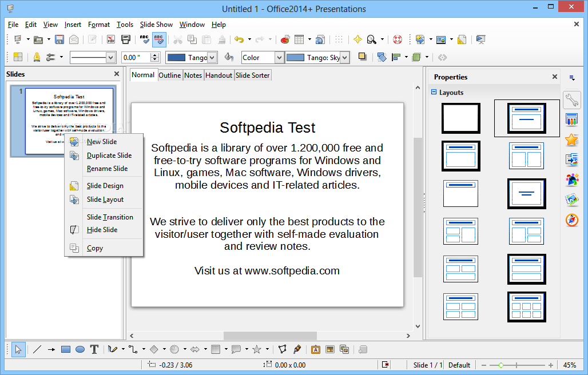
Task: Open Area fill bucket icon
Action: click(229, 57)
